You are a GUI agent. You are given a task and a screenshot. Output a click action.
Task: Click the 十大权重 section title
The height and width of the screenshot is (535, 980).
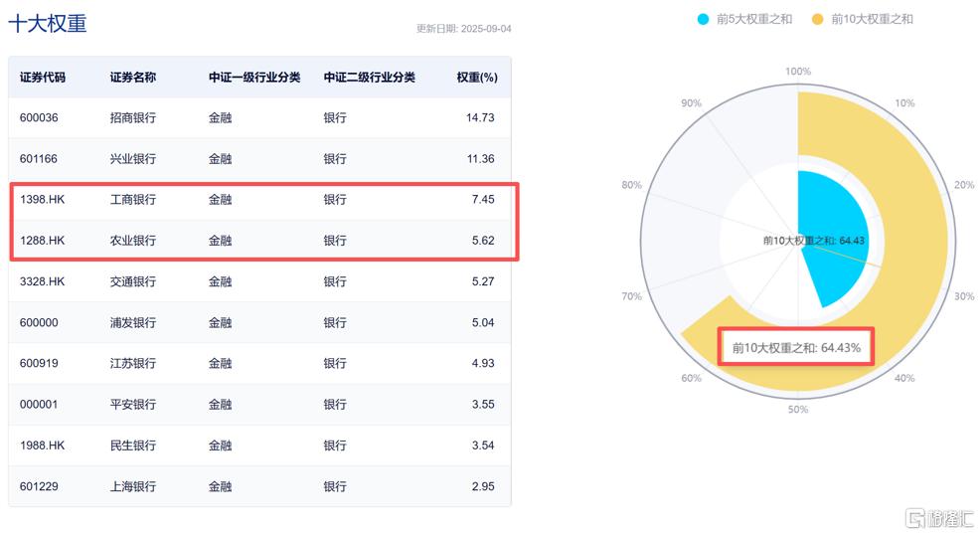click(48, 23)
